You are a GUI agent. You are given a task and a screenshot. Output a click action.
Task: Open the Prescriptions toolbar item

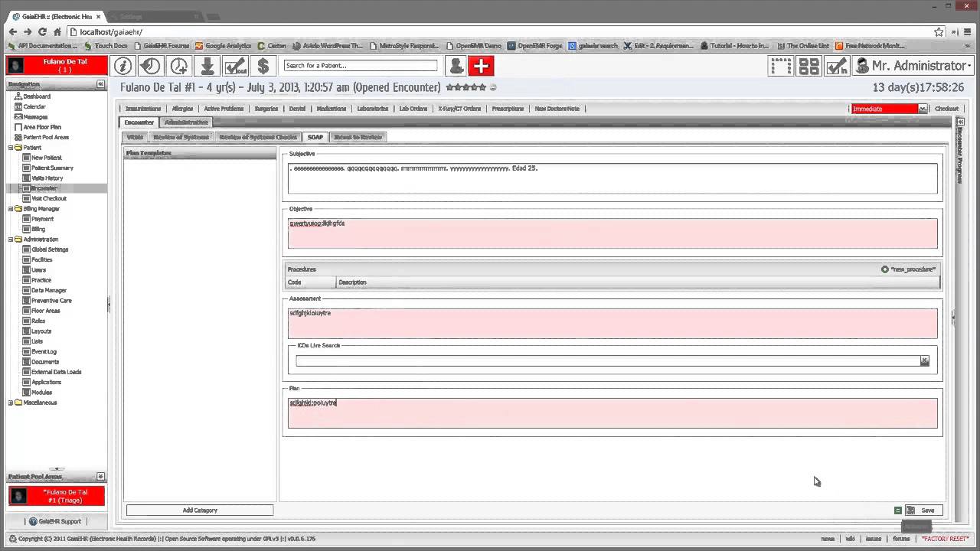pos(508,109)
